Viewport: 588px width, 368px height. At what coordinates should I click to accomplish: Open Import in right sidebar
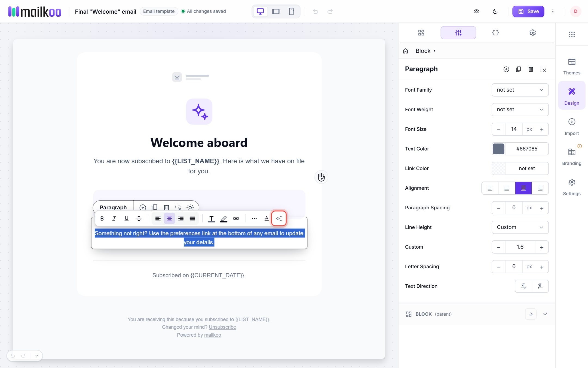572,127
